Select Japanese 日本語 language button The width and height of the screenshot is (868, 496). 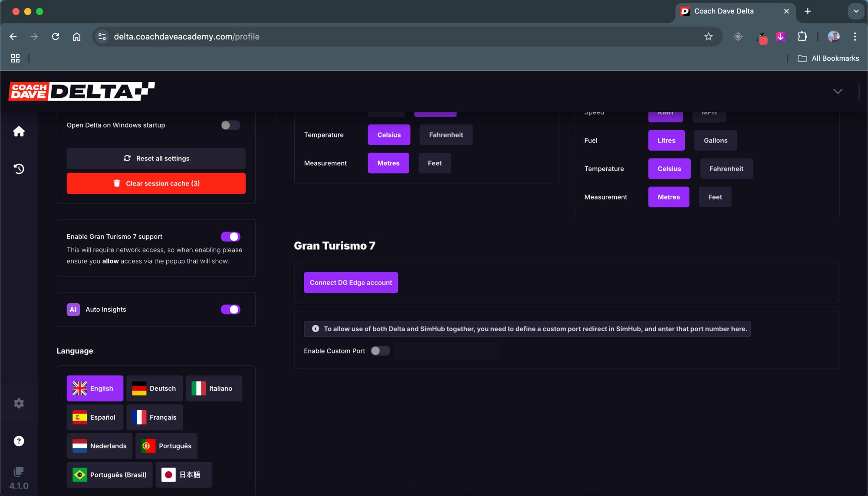point(184,475)
